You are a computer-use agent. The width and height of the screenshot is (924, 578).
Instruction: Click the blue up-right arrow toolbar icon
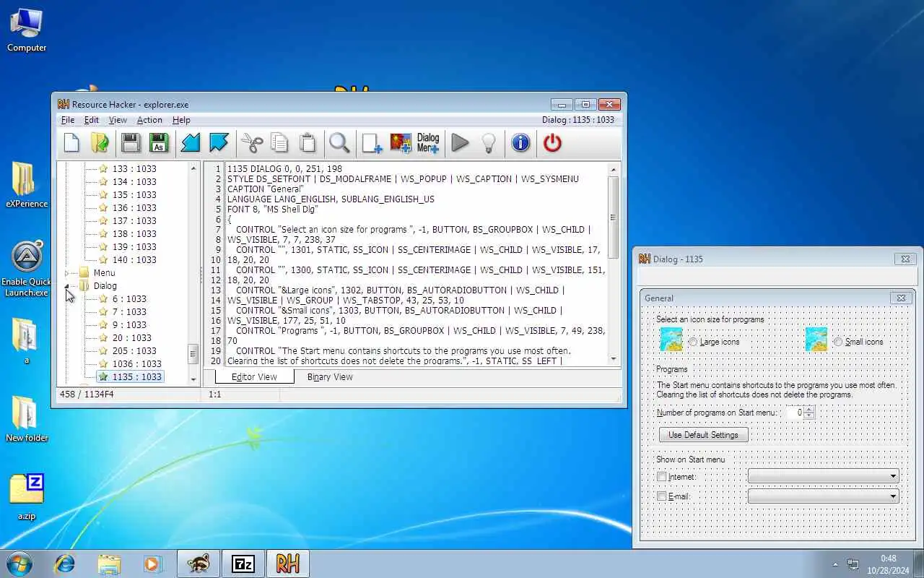(219, 143)
